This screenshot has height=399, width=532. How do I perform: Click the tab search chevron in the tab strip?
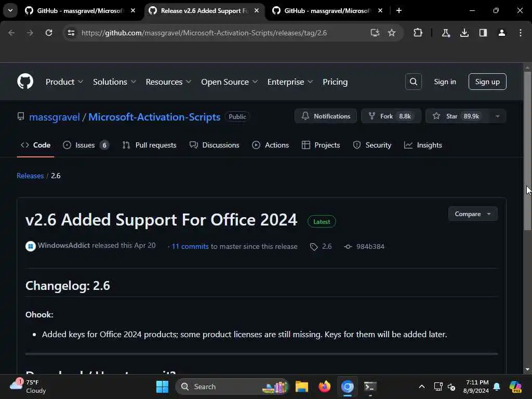(10, 10)
